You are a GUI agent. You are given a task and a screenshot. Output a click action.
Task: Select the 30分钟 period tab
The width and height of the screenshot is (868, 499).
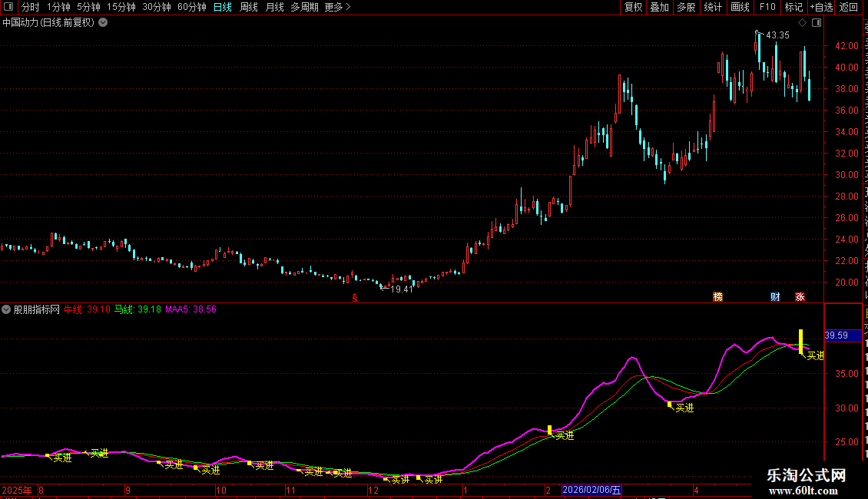(157, 7)
